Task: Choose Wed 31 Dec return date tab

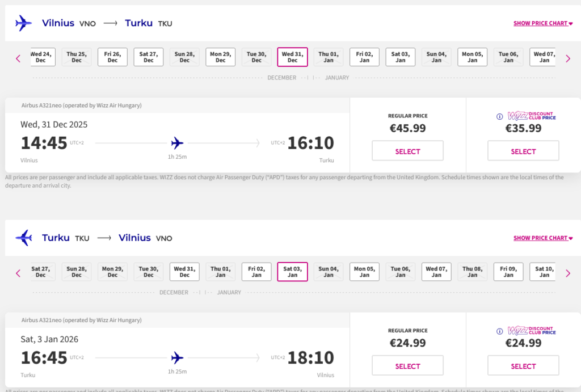Action: 184,272
